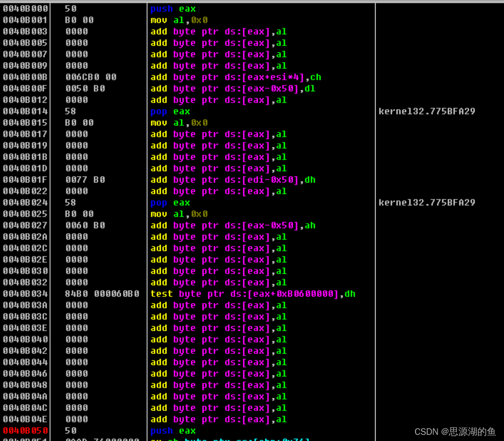Image resolution: width=504 pixels, height=441 pixels.
Task: Click the push eax instruction at 0040B000
Action: 173,9
